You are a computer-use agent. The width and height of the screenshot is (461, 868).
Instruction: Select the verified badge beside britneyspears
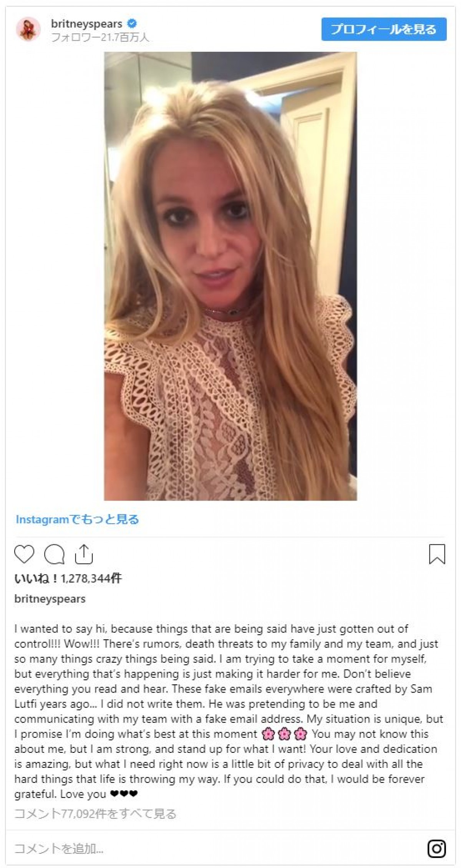[132, 24]
